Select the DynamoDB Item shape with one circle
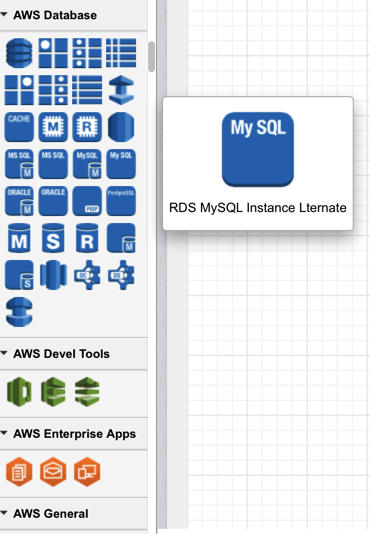The height and width of the screenshot is (534, 370). 19,90
